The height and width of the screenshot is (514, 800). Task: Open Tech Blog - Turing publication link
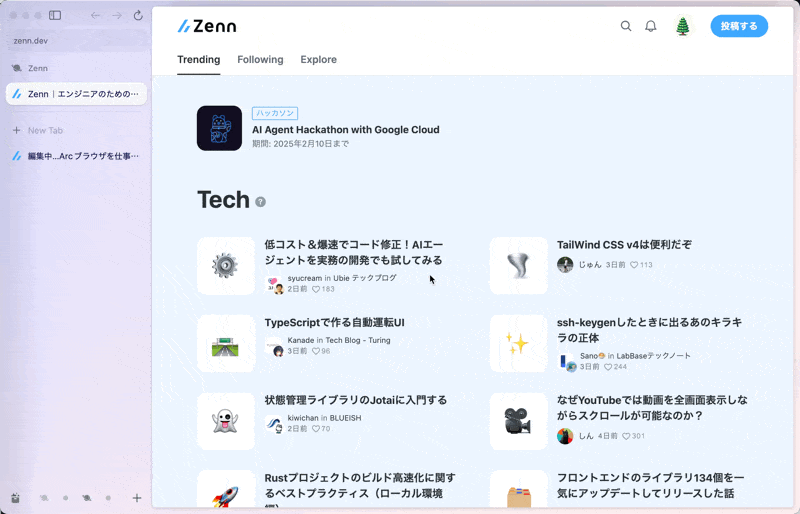click(x=358, y=340)
